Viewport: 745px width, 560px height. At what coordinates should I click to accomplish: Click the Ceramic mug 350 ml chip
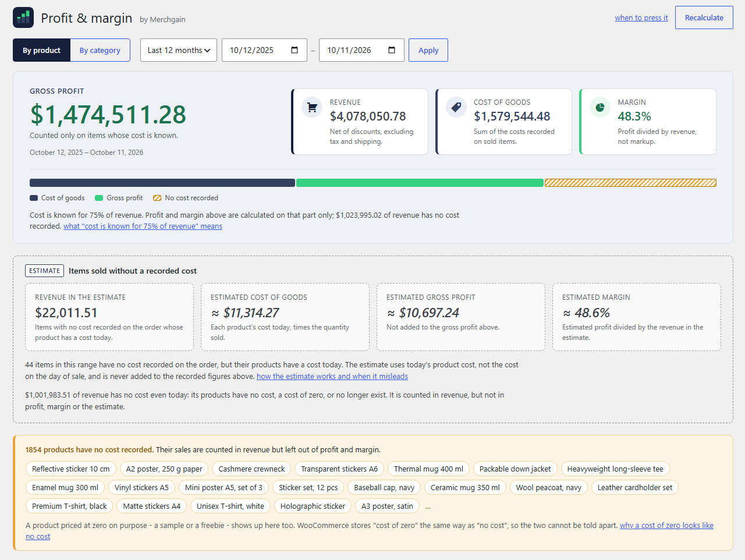click(465, 488)
